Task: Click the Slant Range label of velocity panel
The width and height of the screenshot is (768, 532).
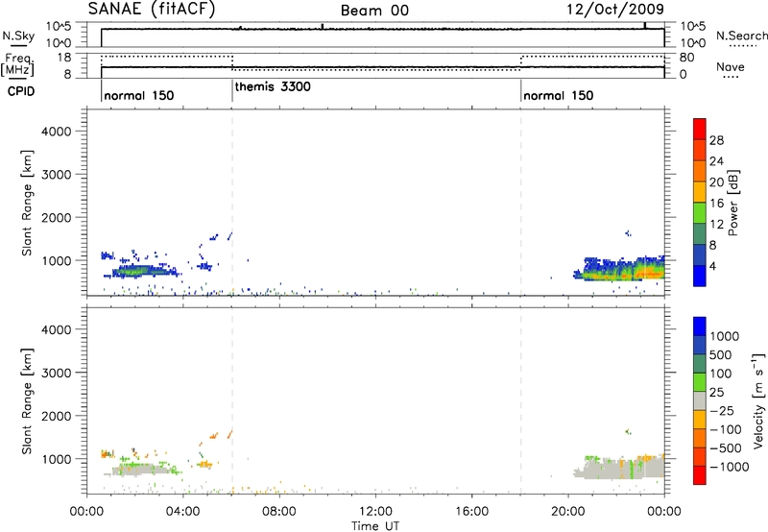Action: click(x=27, y=400)
